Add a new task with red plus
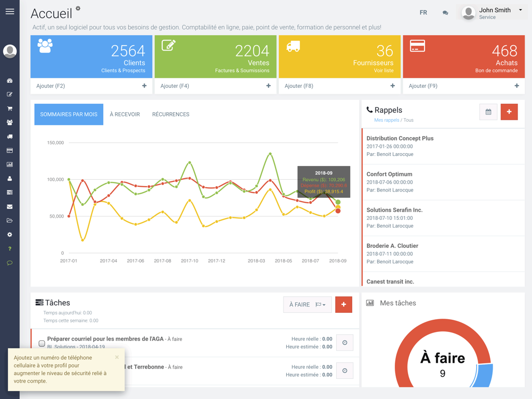Image resolution: width=532 pixels, height=399 pixels. [344, 304]
